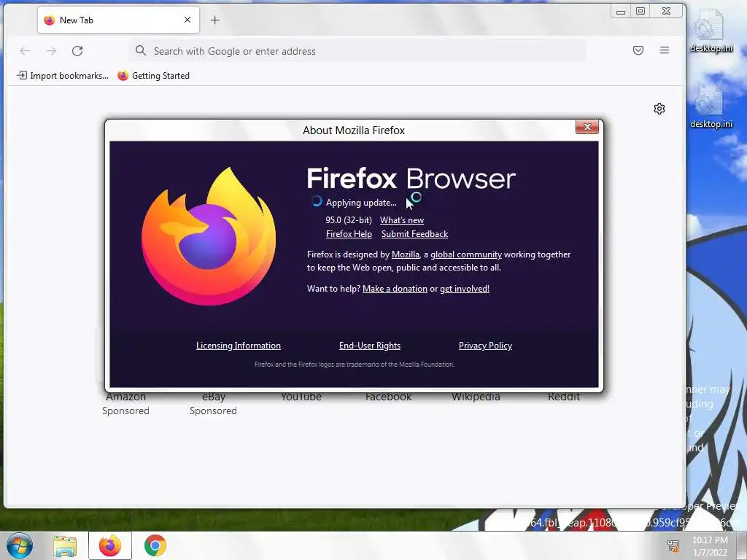The height and width of the screenshot is (560, 747).
Task: Reload the current page
Action: (x=77, y=51)
